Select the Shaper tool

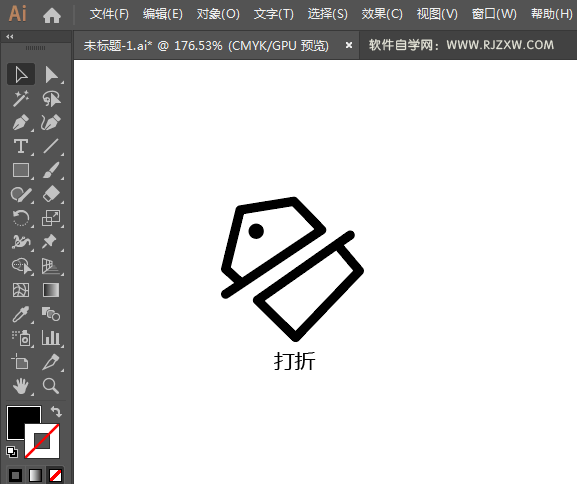tap(21, 194)
